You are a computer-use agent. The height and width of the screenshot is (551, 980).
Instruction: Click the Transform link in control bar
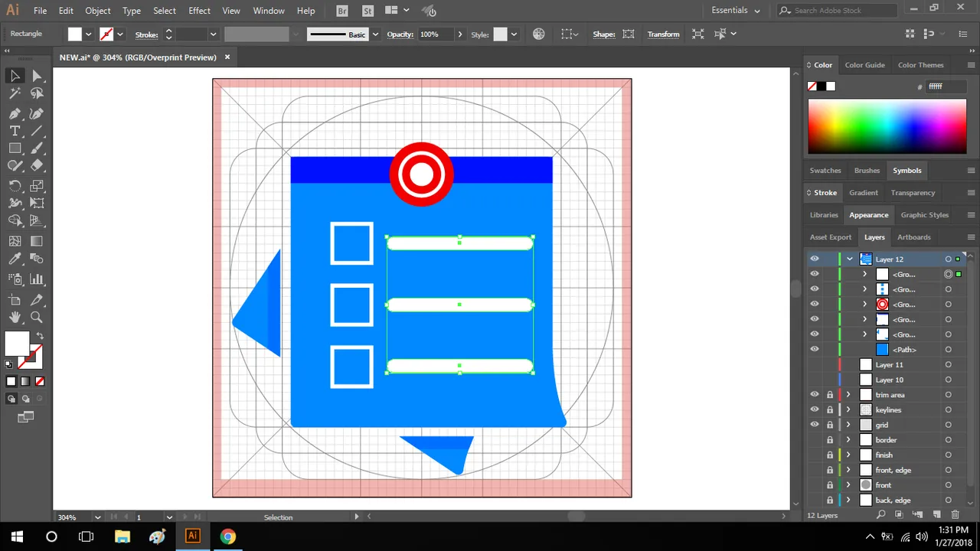[663, 34]
